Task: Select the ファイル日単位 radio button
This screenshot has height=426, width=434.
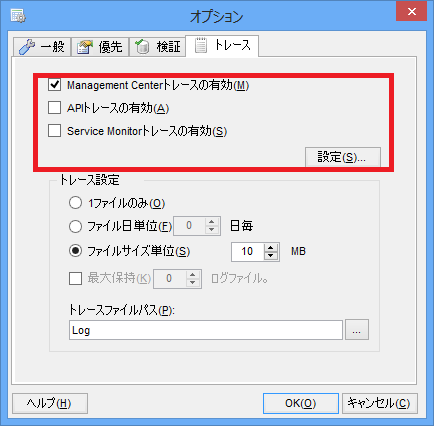Action: pyautogui.click(x=75, y=226)
